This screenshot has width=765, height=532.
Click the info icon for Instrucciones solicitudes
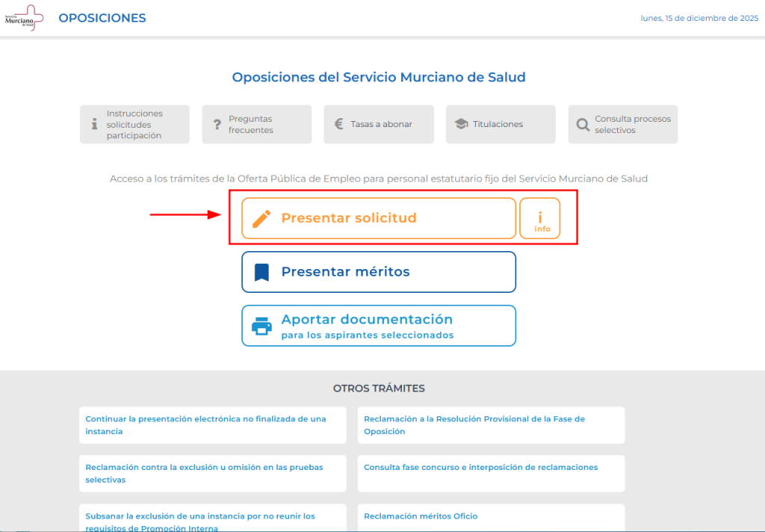(x=94, y=124)
